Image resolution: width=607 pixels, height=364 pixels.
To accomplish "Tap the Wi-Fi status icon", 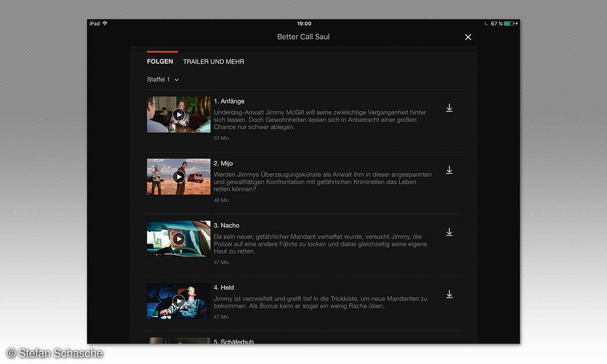I will (105, 24).
